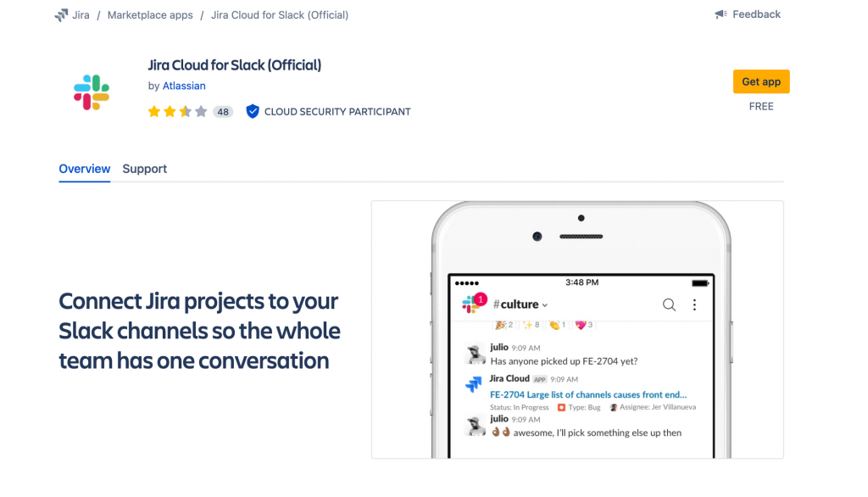Click the party popper reaction with 2
This screenshot has height=497, width=868.
tap(504, 325)
